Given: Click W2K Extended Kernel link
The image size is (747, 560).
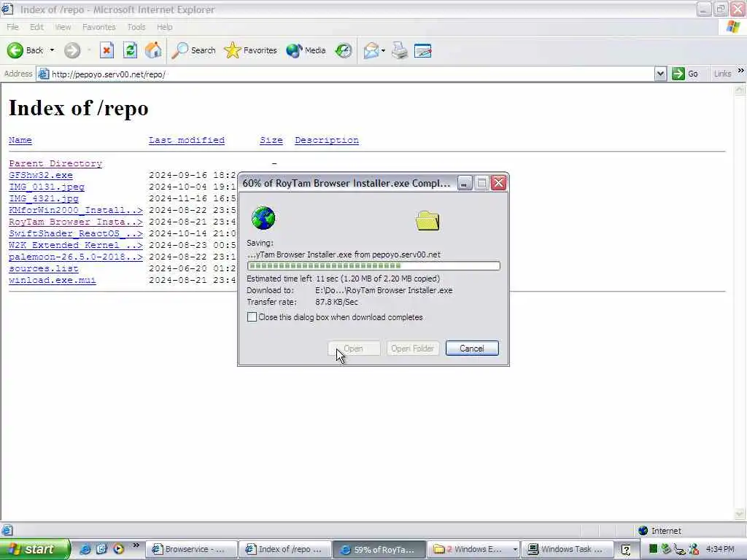Looking at the screenshot, I should click(x=76, y=245).
